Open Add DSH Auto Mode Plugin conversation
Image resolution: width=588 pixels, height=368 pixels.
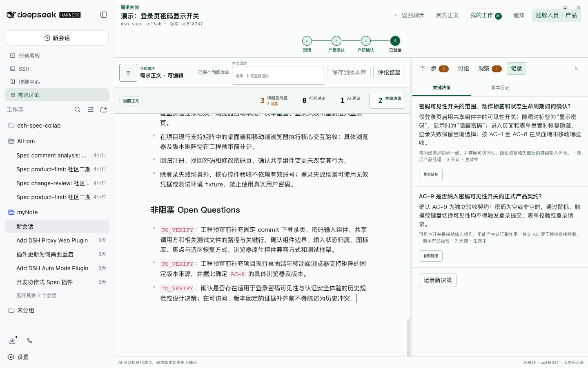pyautogui.click(x=57, y=268)
